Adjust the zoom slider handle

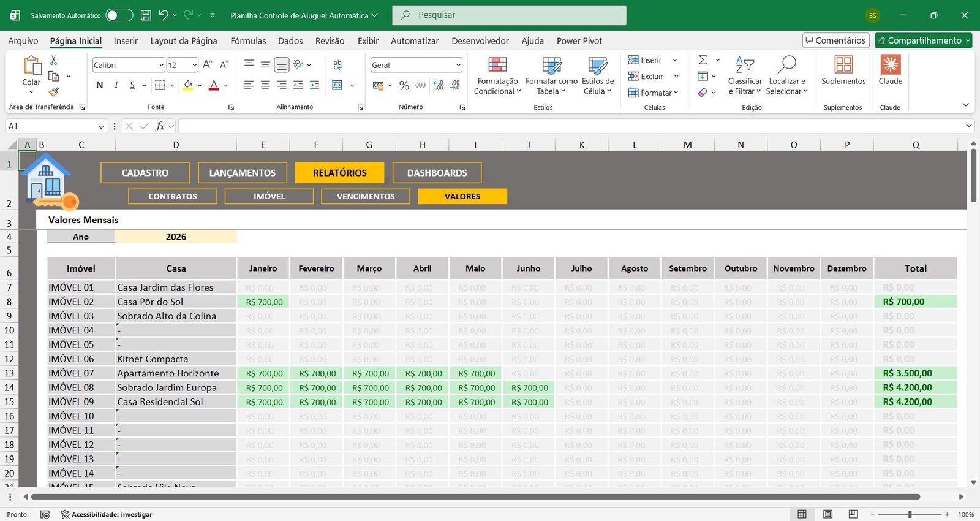click(910, 514)
